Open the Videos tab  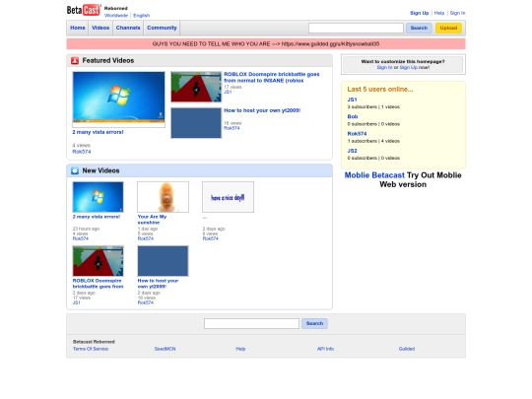pyautogui.click(x=100, y=28)
